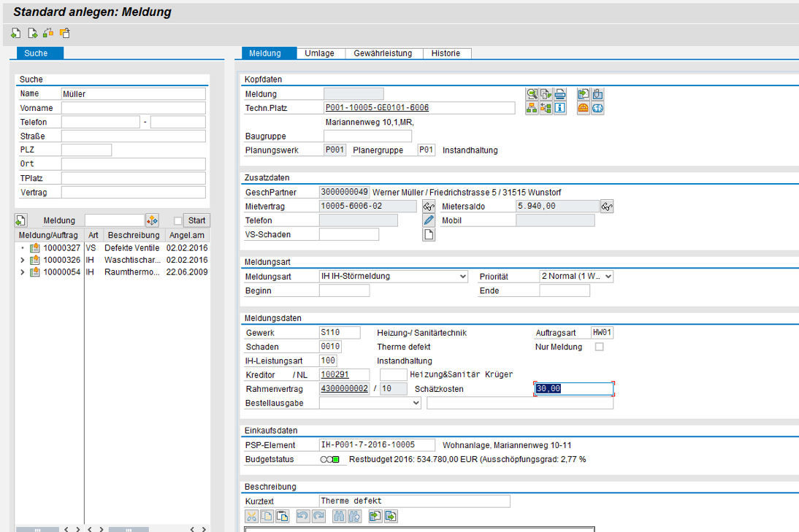Click the Undo arrow in the text toolbar

[304, 516]
